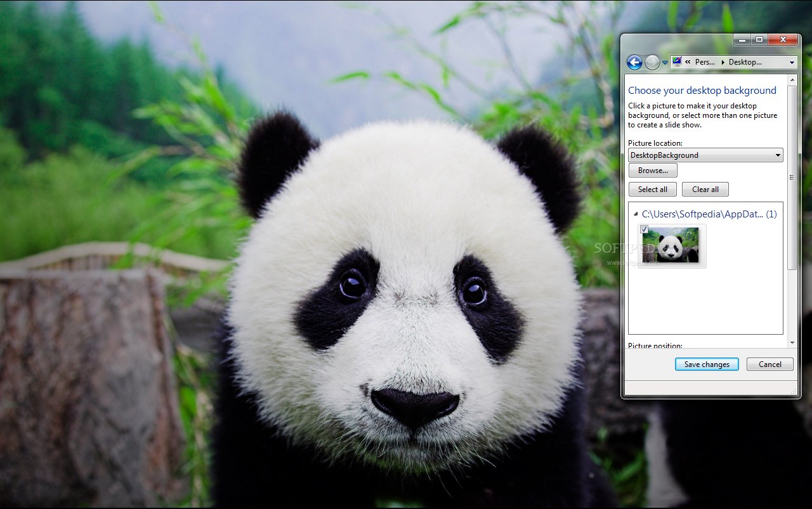Image resolution: width=812 pixels, height=509 pixels.
Task: Click the double chevron in the address bar
Action: [x=688, y=62]
